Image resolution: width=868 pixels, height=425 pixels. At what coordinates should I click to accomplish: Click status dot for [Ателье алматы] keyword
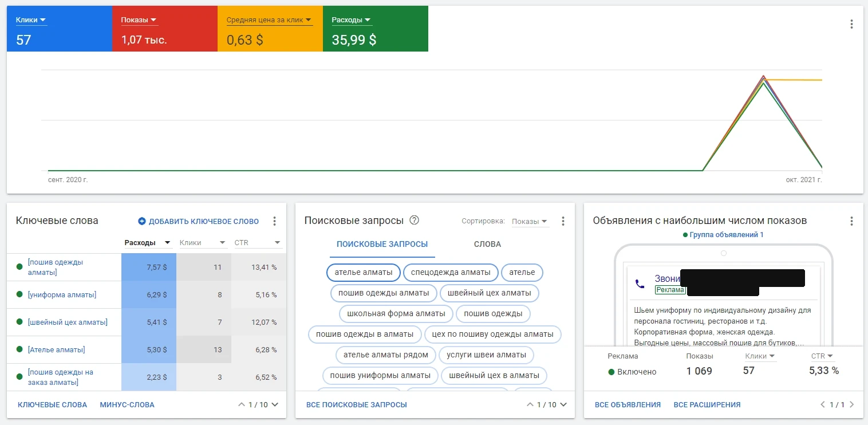click(19, 349)
